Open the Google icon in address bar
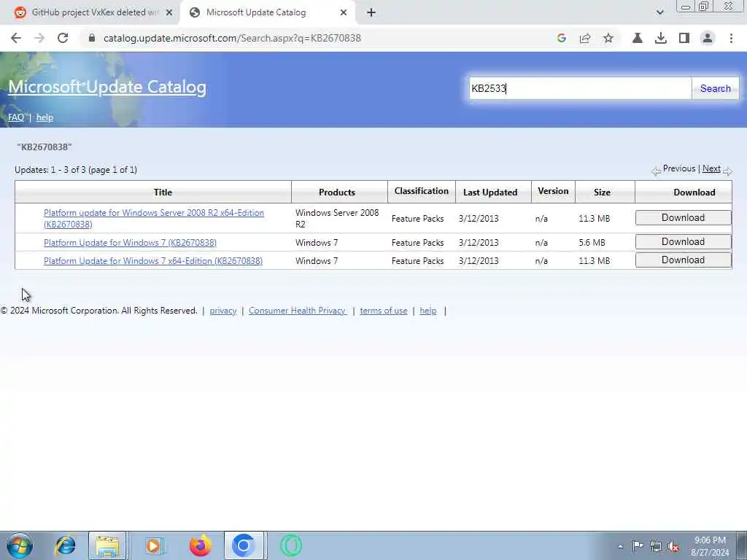This screenshot has width=747, height=560. [x=562, y=38]
